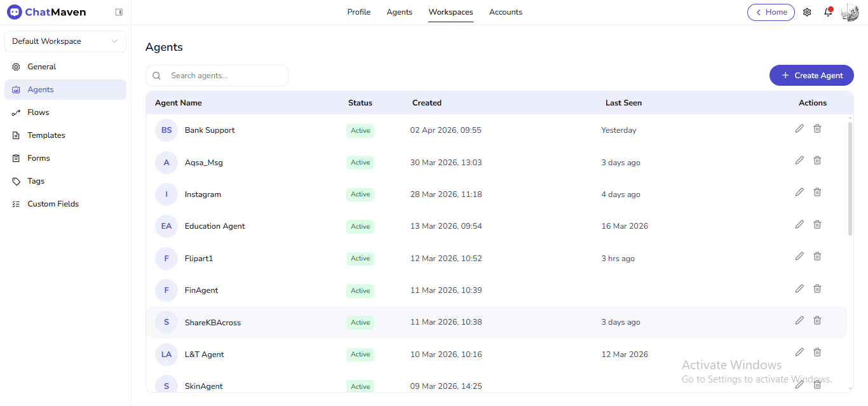Select Templates from the sidebar
Viewport: 868px width, 406px height.
point(45,135)
